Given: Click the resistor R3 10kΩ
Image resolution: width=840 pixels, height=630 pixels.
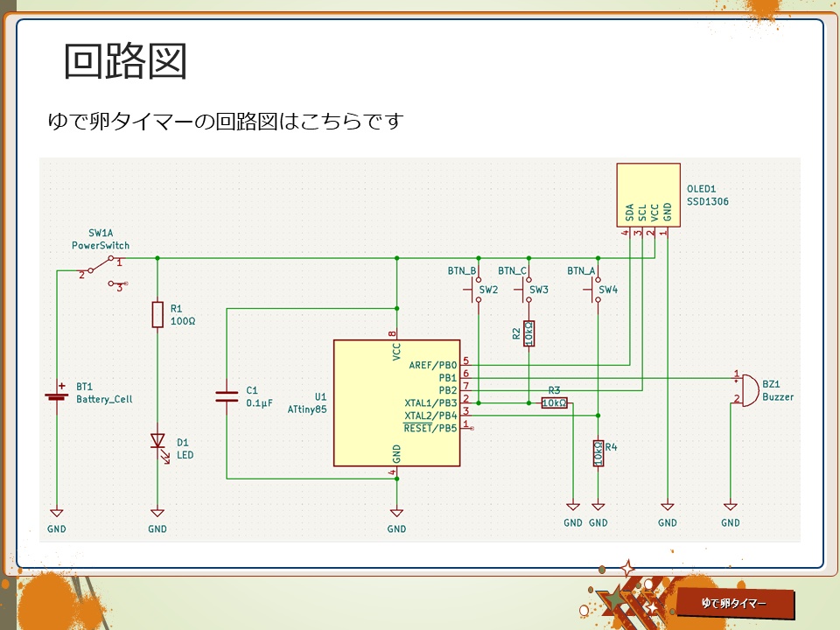Looking at the screenshot, I should coord(555,402).
